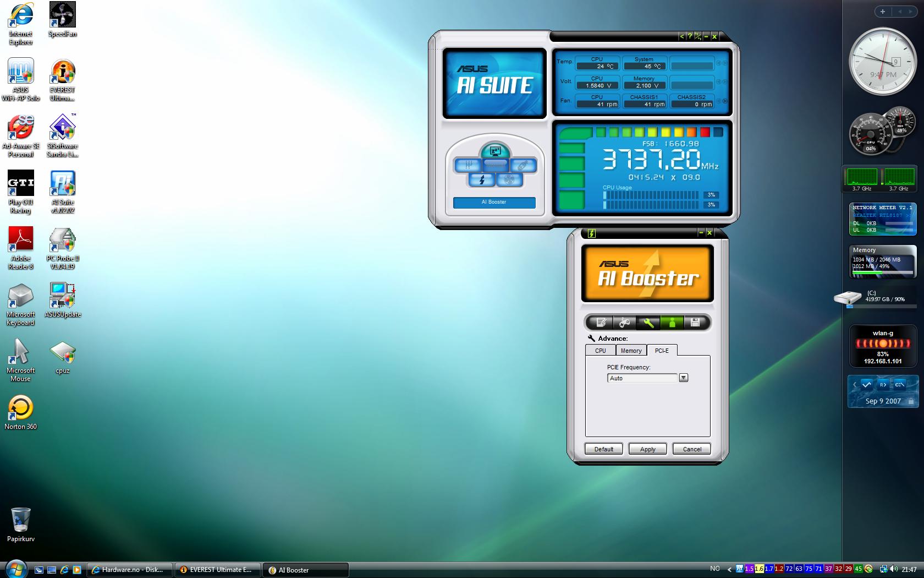Click the lightning icon in AI Booster title bar

point(592,233)
